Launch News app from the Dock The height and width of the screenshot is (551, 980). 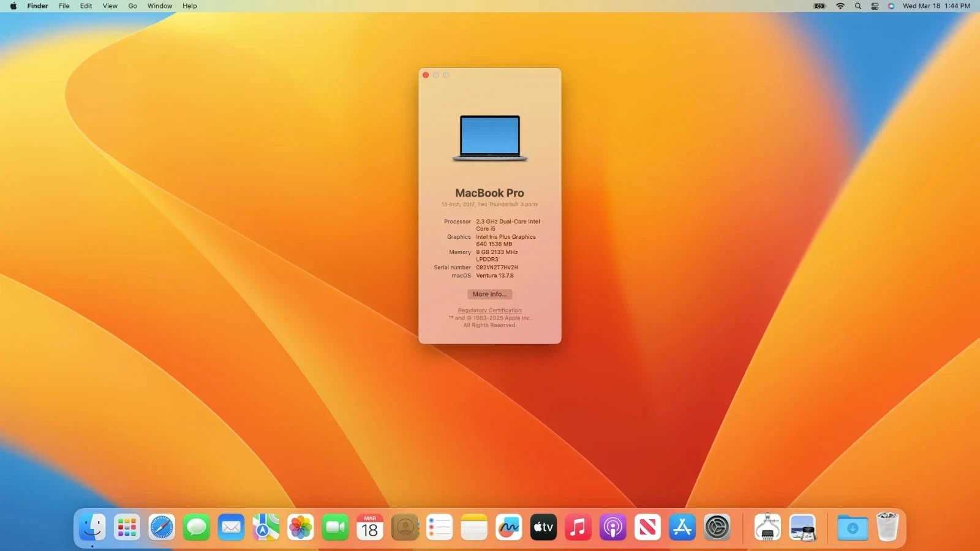pyautogui.click(x=647, y=527)
